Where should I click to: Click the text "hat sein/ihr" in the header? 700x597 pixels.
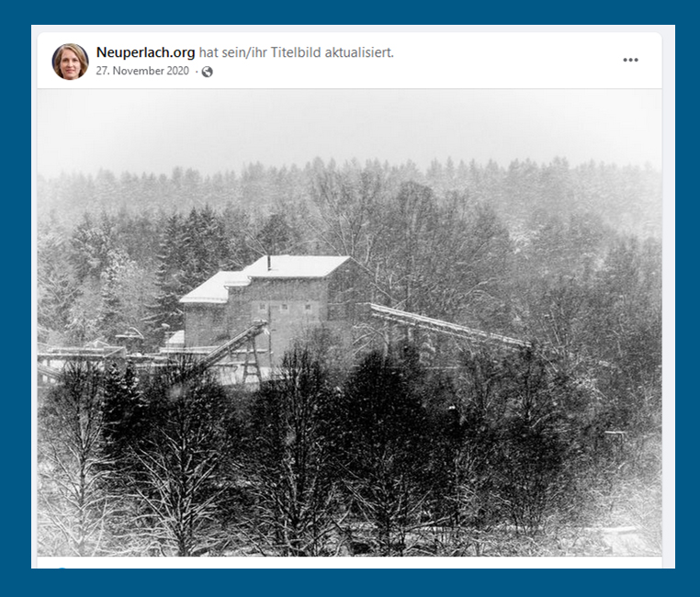point(232,52)
